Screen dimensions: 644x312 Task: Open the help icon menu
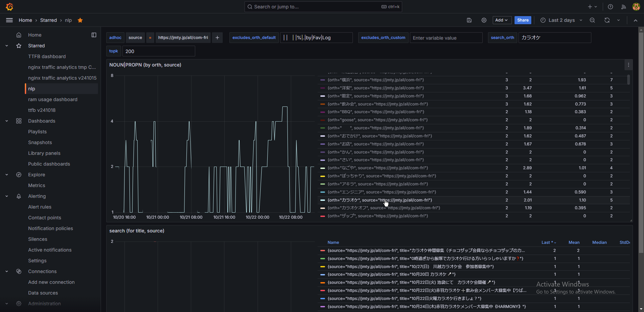pyautogui.click(x=610, y=7)
